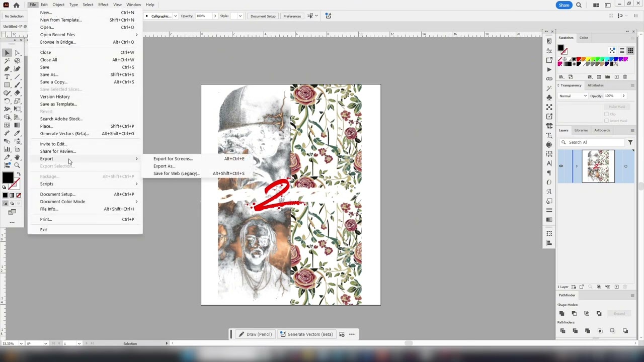The width and height of the screenshot is (644, 362).
Task: Click the Unite shape mode icon
Action: tap(562, 313)
